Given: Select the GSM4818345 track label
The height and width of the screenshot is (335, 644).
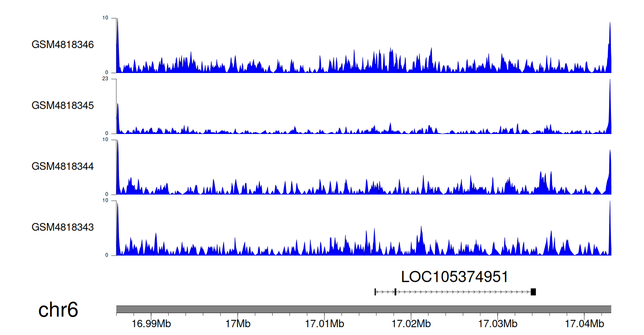Looking at the screenshot, I should click(x=63, y=105).
